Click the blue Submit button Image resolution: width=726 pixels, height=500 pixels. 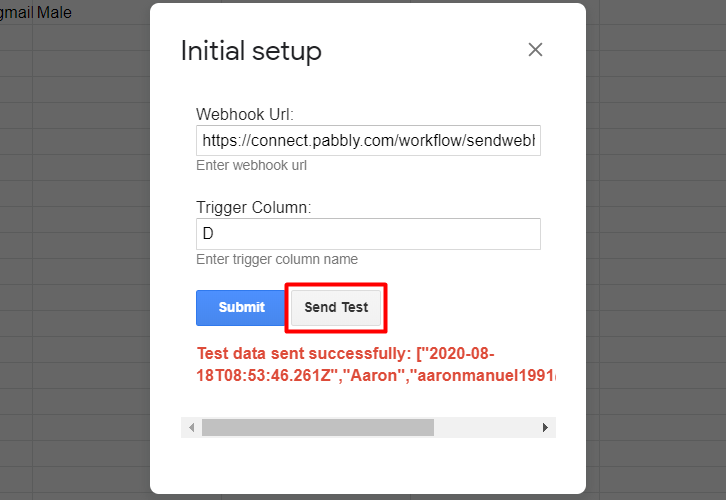[x=241, y=308]
